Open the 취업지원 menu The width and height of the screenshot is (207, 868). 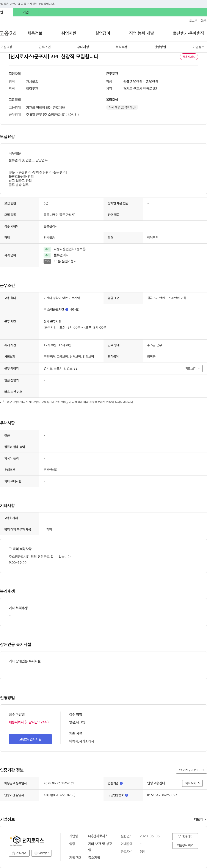pyautogui.click(x=69, y=33)
